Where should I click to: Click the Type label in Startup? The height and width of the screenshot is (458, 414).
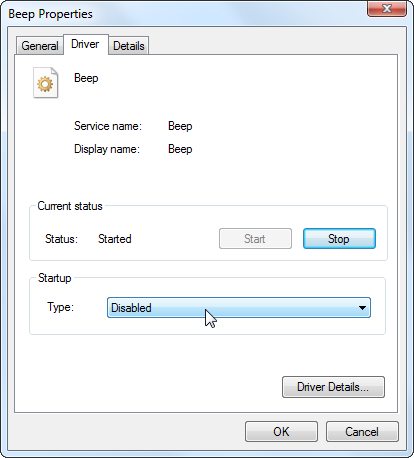pyautogui.click(x=60, y=307)
